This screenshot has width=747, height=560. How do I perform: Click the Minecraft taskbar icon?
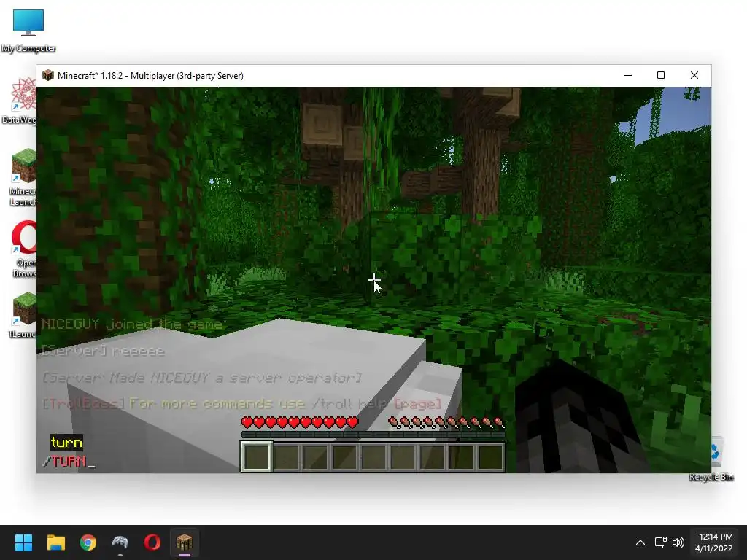tap(185, 542)
